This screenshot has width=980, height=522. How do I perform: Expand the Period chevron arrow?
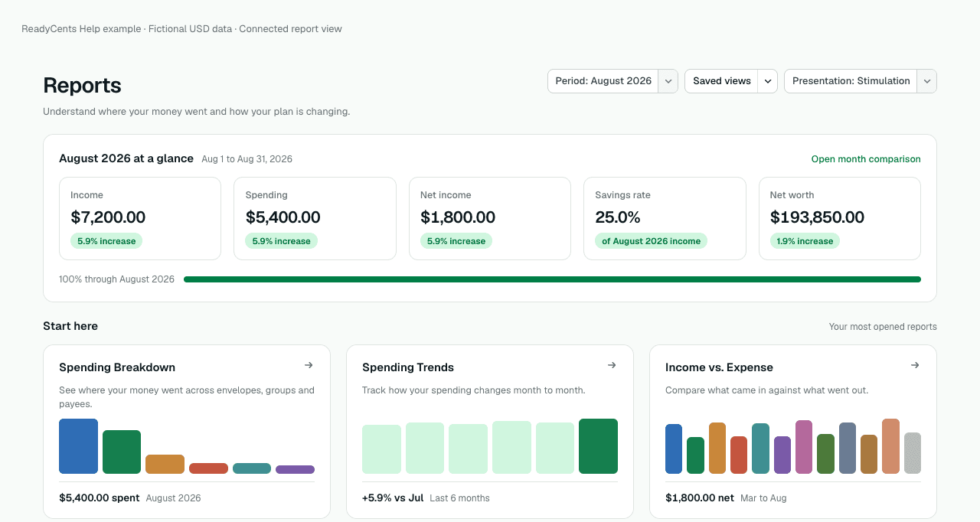point(668,81)
